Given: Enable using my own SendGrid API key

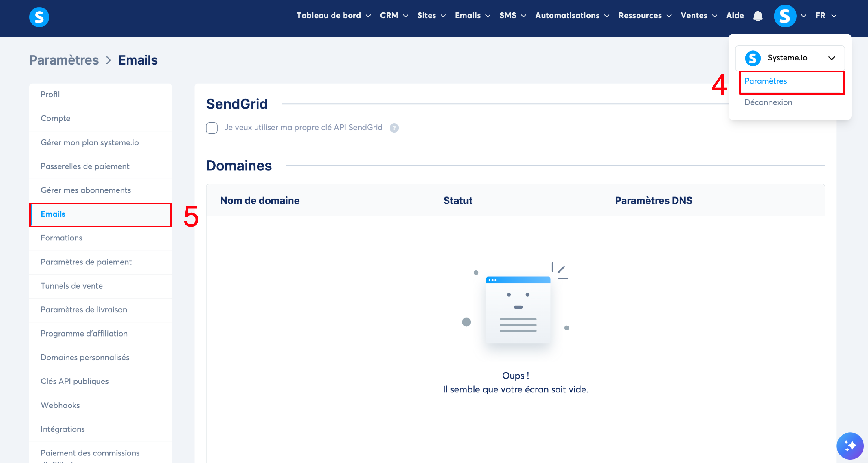Looking at the screenshot, I should pyautogui.click(x=212, y=128).
